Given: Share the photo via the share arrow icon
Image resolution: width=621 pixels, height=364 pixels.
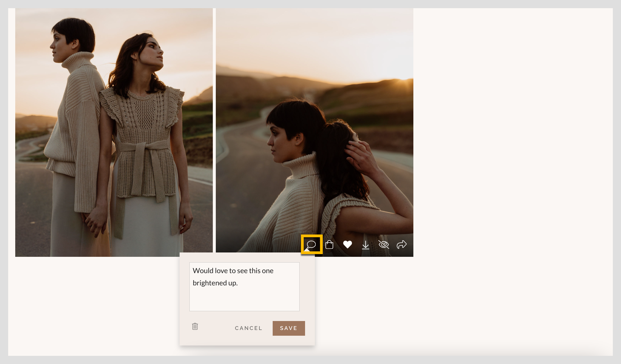Looking at the screenshot, I should point(401,245).
